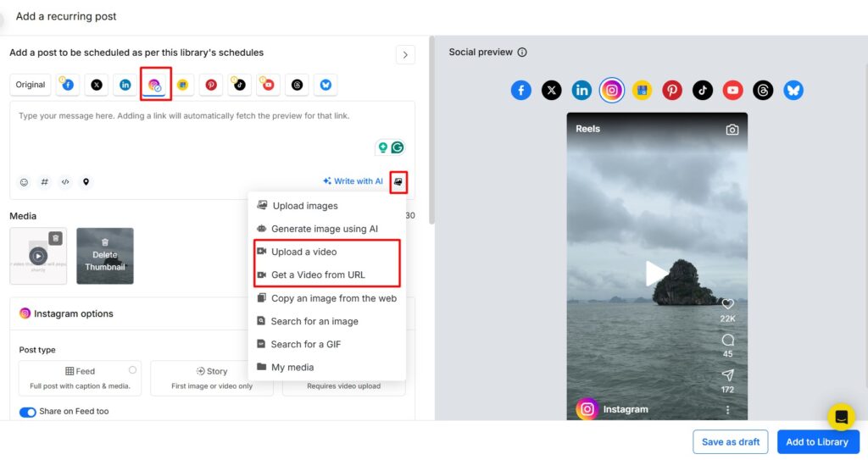868x460 pixels.
Task: Switch to the TikTok composer tab
Action: tap(240, 85)
